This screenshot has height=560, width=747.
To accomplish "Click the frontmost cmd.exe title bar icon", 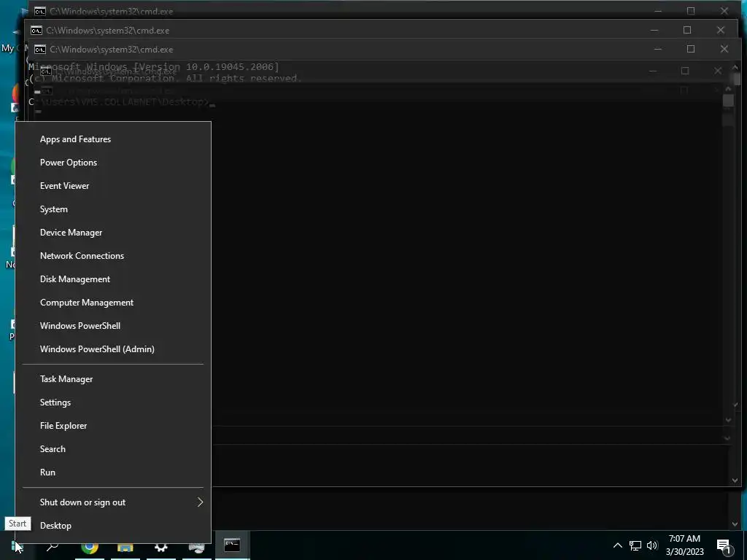I will coord(40,50).
